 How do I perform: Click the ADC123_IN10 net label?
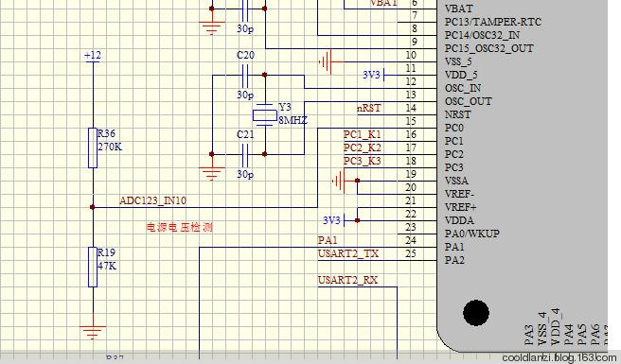tap(152, 200)
